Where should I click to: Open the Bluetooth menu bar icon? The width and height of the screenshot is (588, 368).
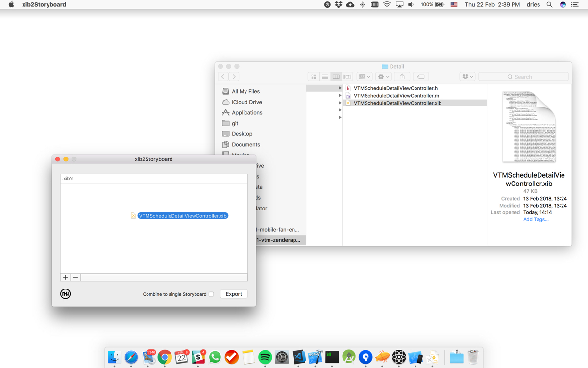[363, 4]
